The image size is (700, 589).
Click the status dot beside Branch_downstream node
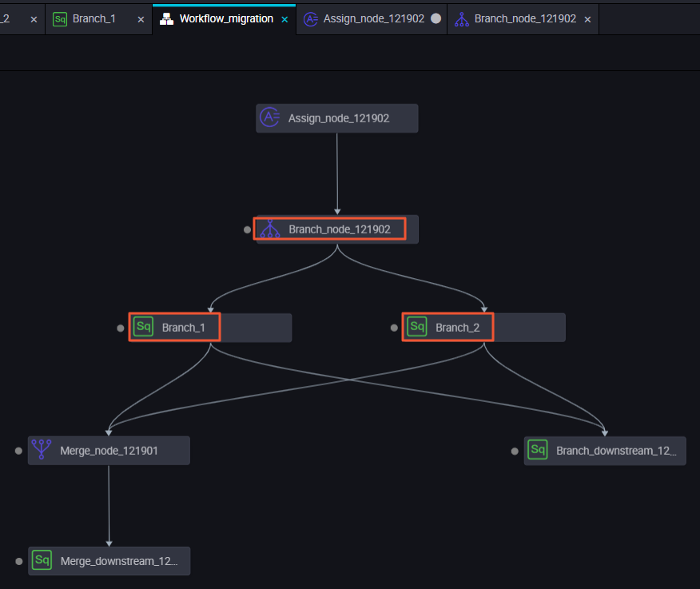(515, 452)
